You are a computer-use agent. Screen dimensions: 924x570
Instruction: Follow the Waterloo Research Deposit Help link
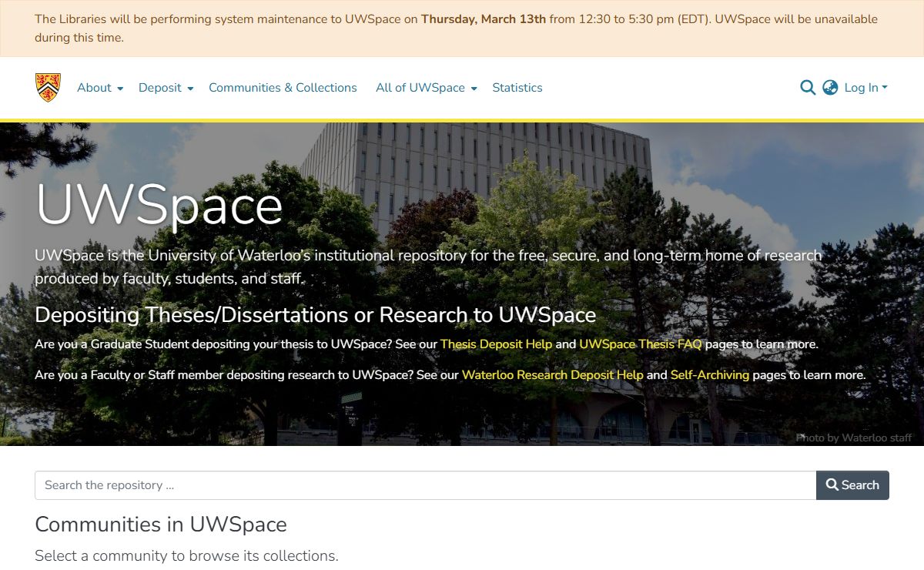pyautogui.click(x=552, y=375)
